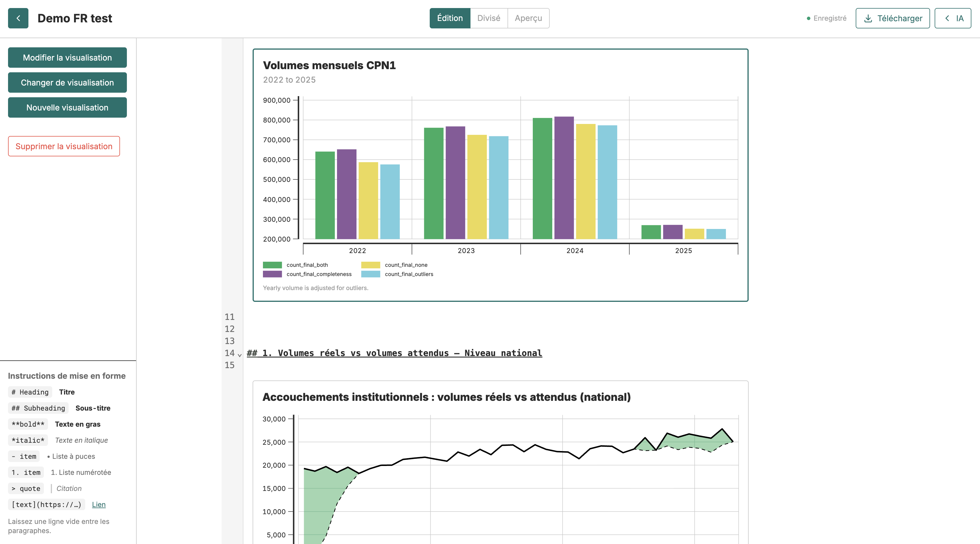Click the # Heading formatting code sample

(30, 392)
